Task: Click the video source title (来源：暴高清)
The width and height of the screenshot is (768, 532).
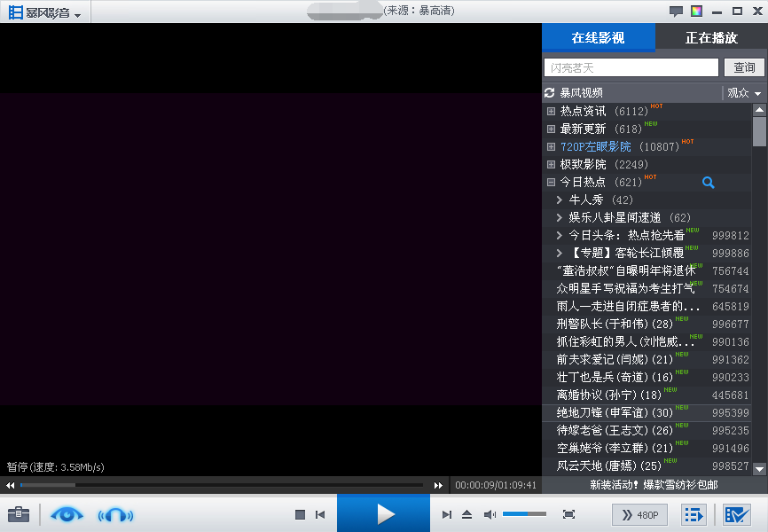Action: (x=419, y=11)
